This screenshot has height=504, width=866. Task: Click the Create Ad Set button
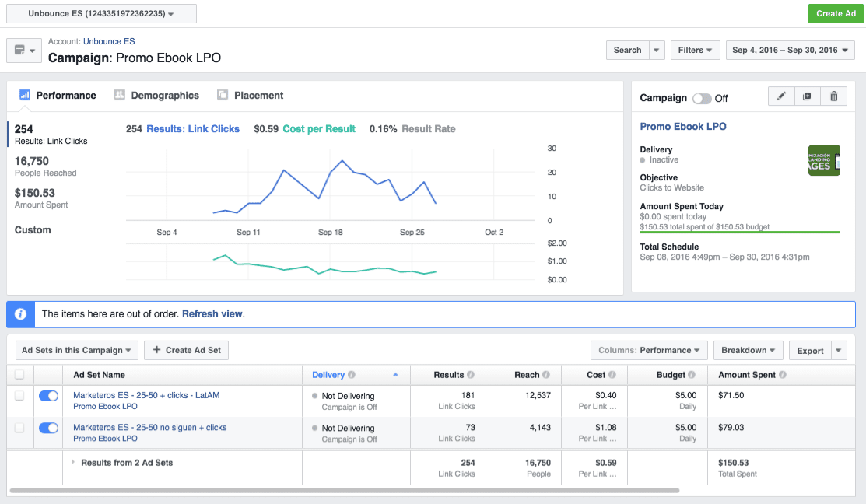click(x=187, y=351)
